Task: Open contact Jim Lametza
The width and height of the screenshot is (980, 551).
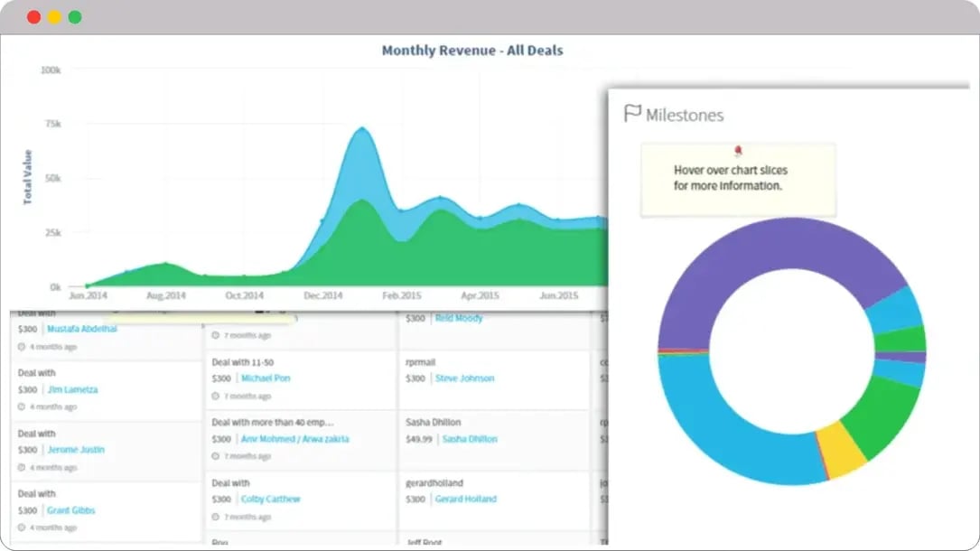Action: tap(73, 389)
